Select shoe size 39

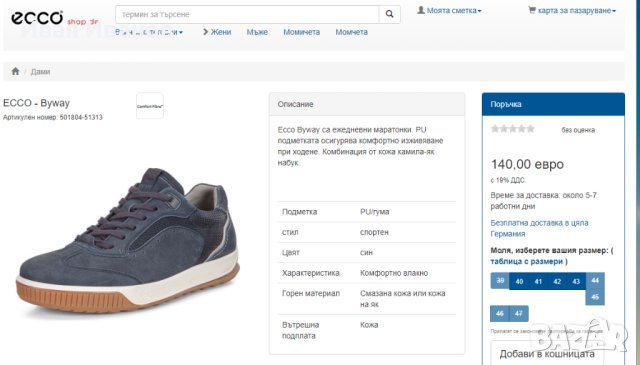500,281
